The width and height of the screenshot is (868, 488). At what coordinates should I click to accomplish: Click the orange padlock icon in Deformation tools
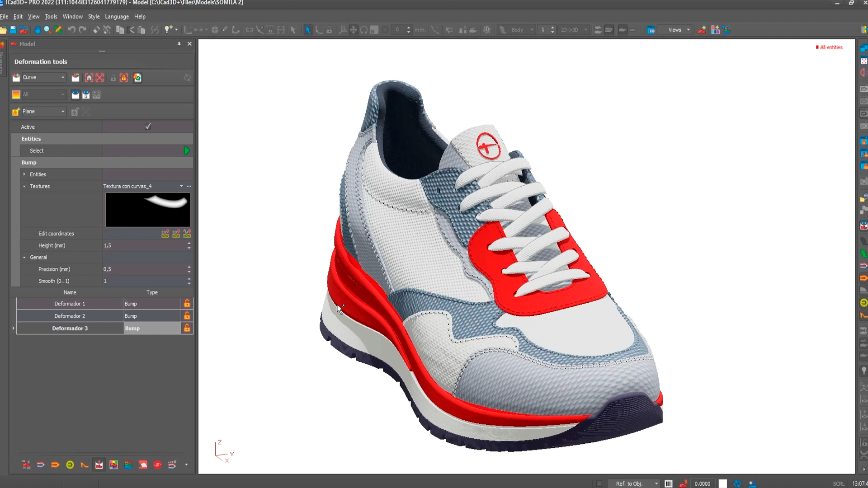tap(124, 78)
